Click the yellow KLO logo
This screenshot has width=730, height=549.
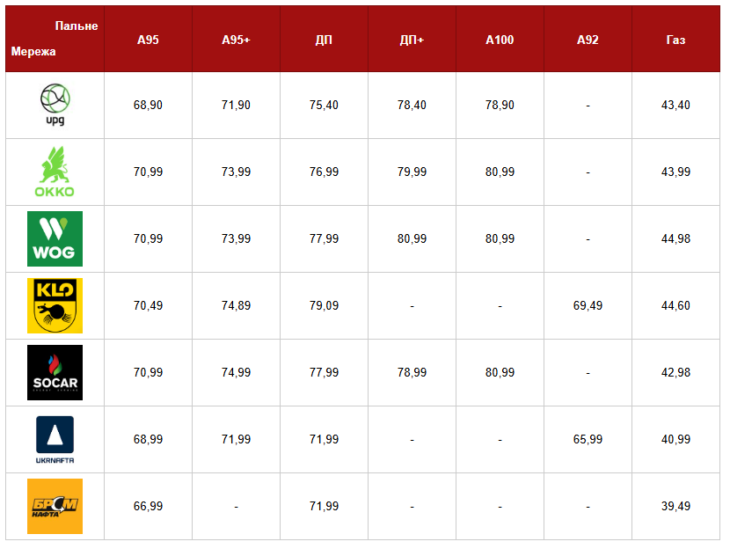[x=55, y=305]
